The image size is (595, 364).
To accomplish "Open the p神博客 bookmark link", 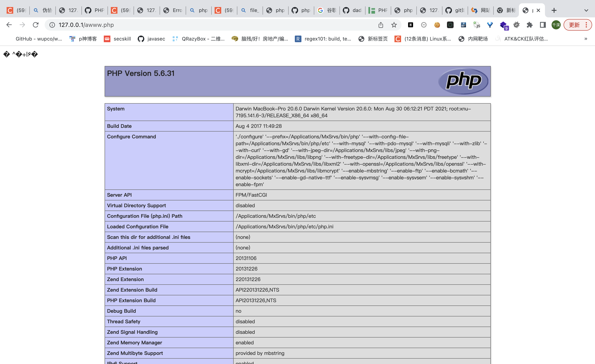I will click(x=83, y=39).
